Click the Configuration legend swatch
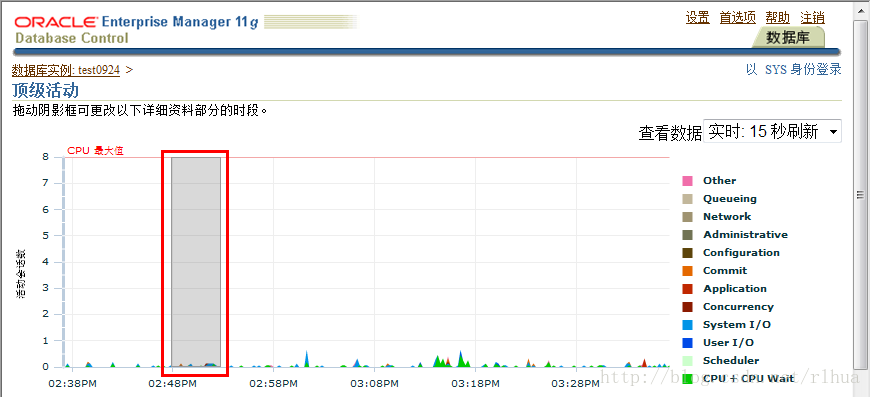The height and width of the screenshot is (397, 871). point(687,253)
